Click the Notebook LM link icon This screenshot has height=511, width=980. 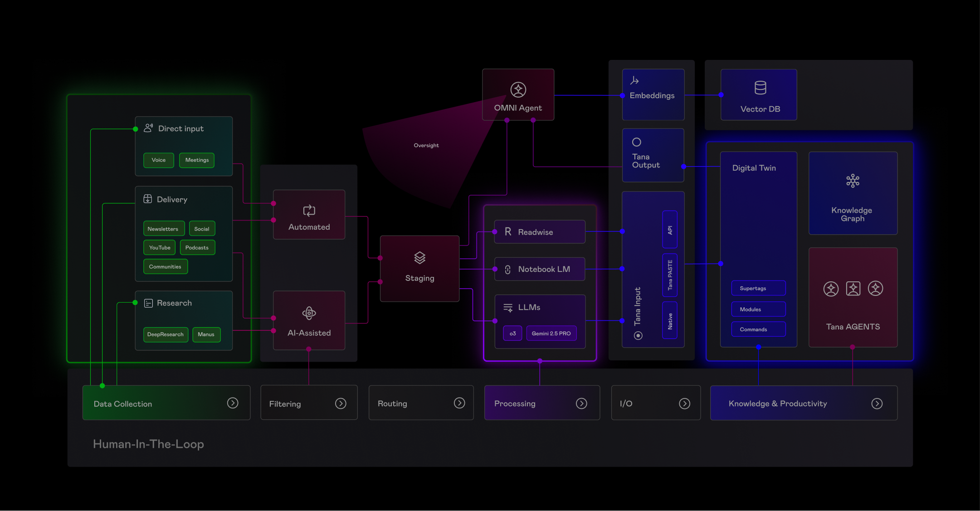pyautogui.click(x=508, y=269)
